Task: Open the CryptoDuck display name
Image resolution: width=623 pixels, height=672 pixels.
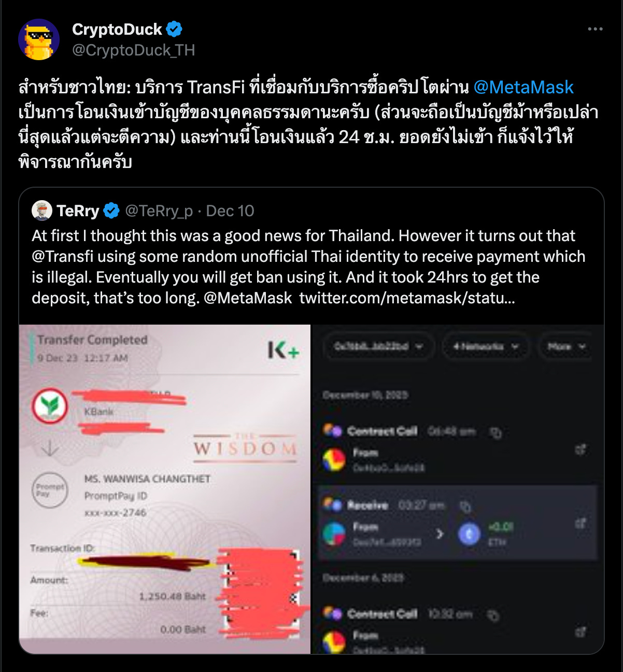Action: click(117, 29)
